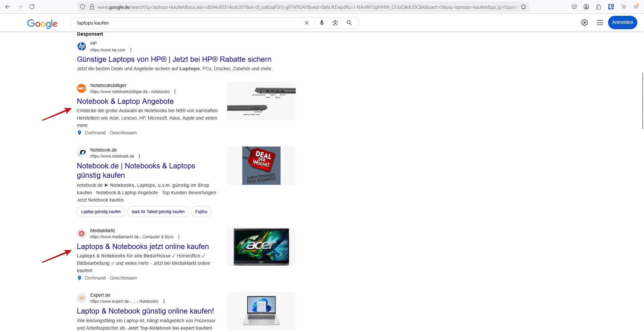Open three-dot menu for Notebooksbilliger result

click(x=175, y=92)
